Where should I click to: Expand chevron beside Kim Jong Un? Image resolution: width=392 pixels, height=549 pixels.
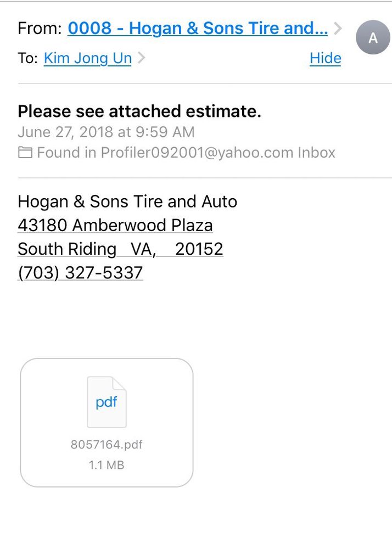pos(141,58)
